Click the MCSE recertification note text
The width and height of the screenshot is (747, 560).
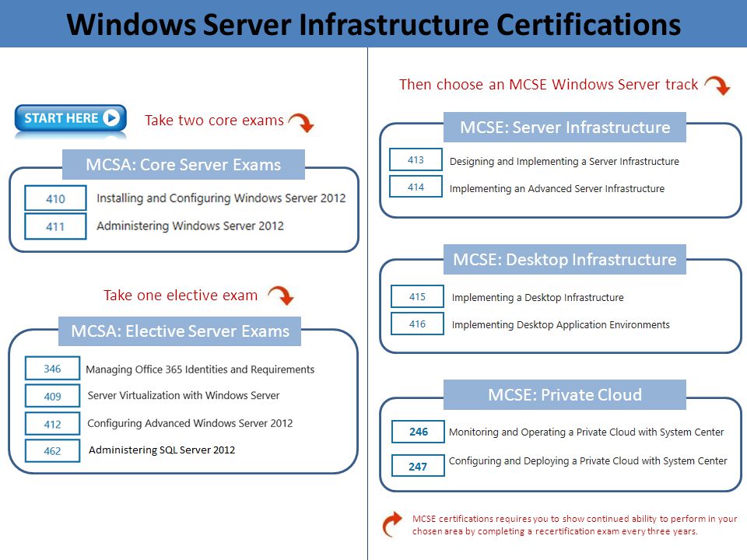coord(574,525)
